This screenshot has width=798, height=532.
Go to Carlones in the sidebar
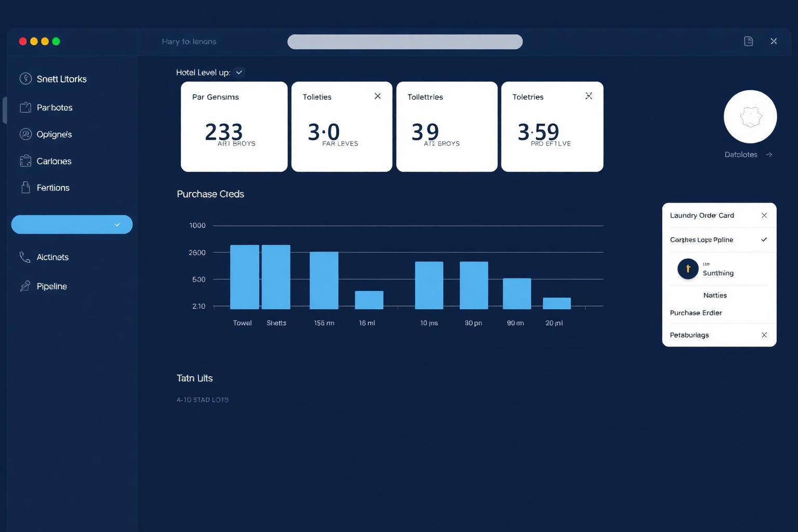[x=54, y=161]
